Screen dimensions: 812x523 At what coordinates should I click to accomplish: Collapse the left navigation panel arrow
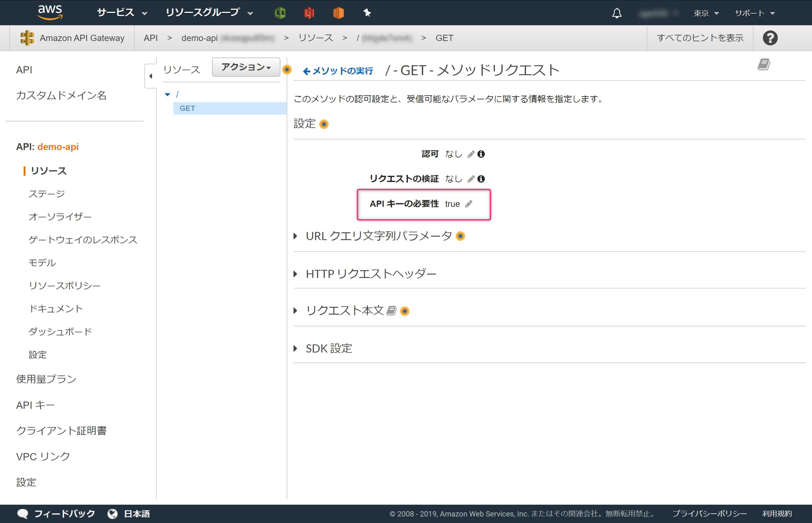(x=150, y=76)
